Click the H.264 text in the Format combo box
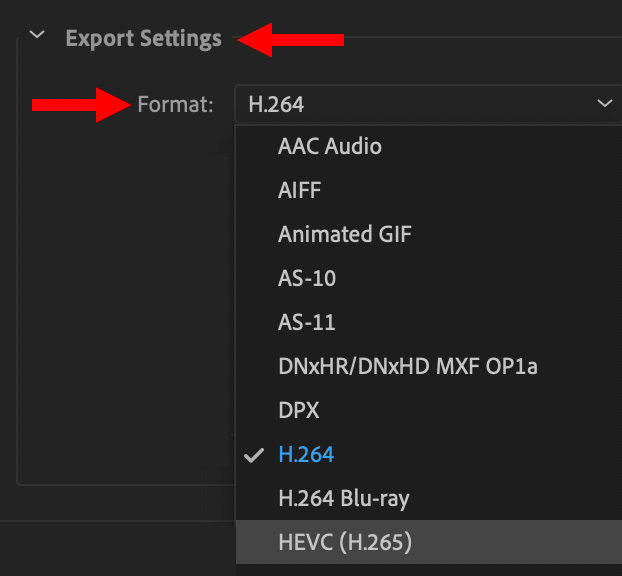The height and width of the screenshot is (576, 622). coord(276,104)
